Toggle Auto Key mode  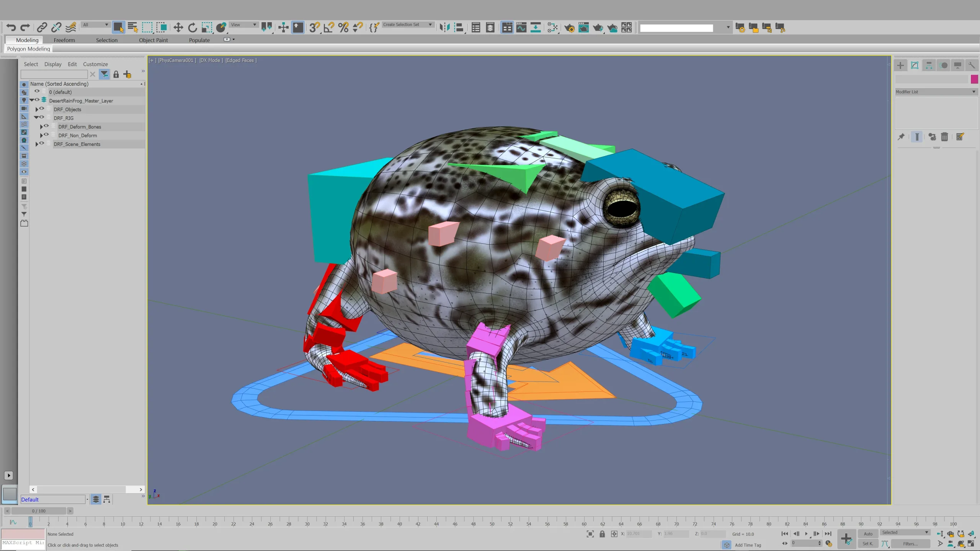[x=868, y=534]
